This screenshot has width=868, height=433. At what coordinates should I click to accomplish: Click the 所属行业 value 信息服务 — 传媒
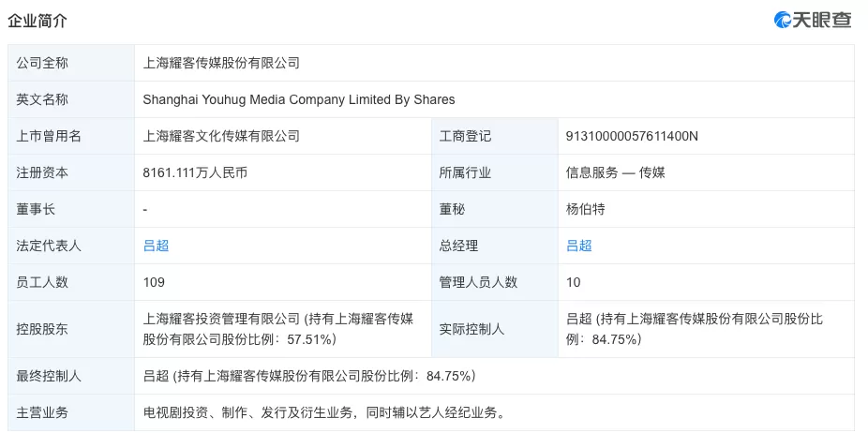[x=616, y=172]
